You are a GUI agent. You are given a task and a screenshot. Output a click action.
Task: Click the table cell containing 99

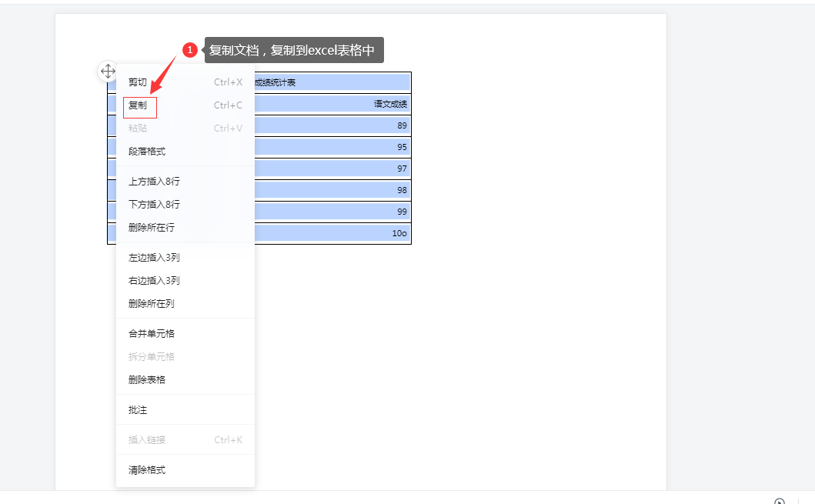point(332,212)
